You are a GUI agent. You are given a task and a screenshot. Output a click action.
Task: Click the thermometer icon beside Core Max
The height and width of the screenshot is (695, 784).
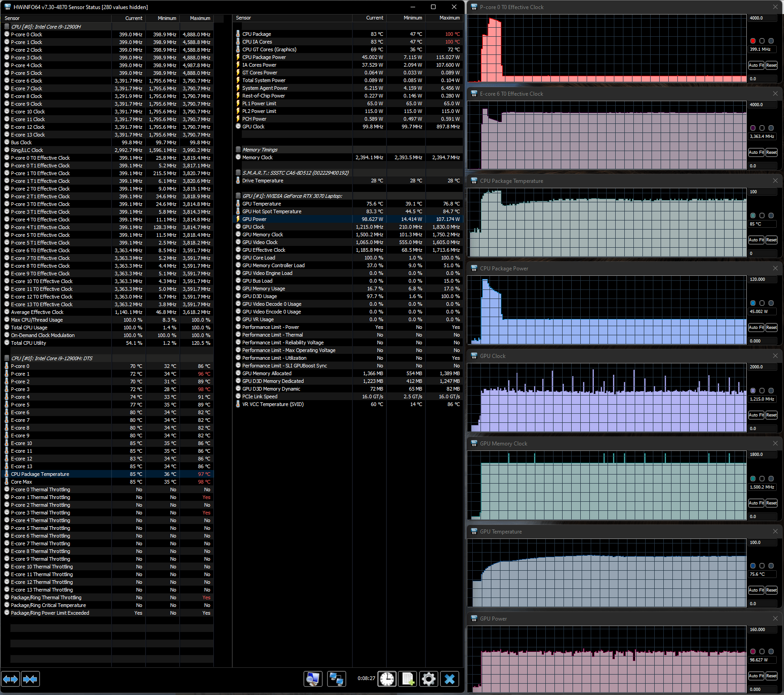tap(7, 482)
